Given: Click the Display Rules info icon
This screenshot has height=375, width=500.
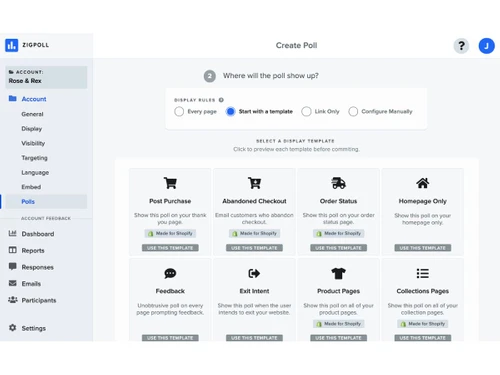Looking at the screenshot, I should coord(221,100).
